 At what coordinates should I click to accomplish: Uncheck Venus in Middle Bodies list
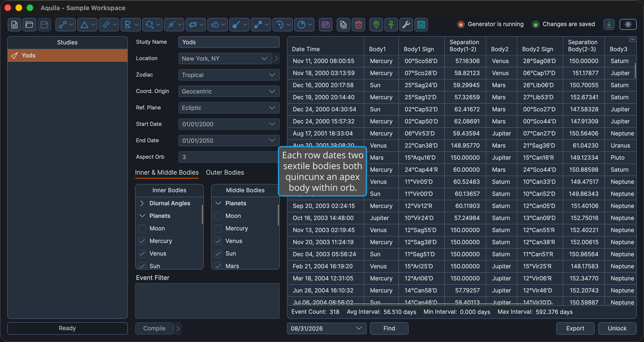click(x=218, y=241)
